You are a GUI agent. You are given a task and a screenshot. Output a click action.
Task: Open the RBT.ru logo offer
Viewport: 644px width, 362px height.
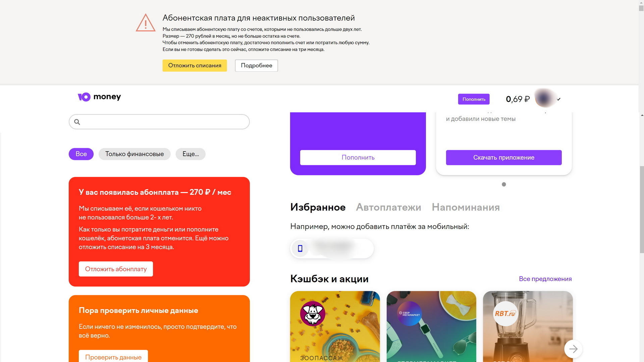click(x=505, y=314)
